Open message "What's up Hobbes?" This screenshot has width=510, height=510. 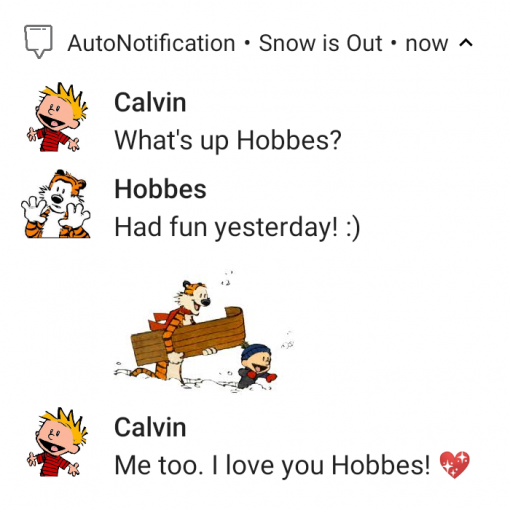pyautogui.click(x=228, y=140)
